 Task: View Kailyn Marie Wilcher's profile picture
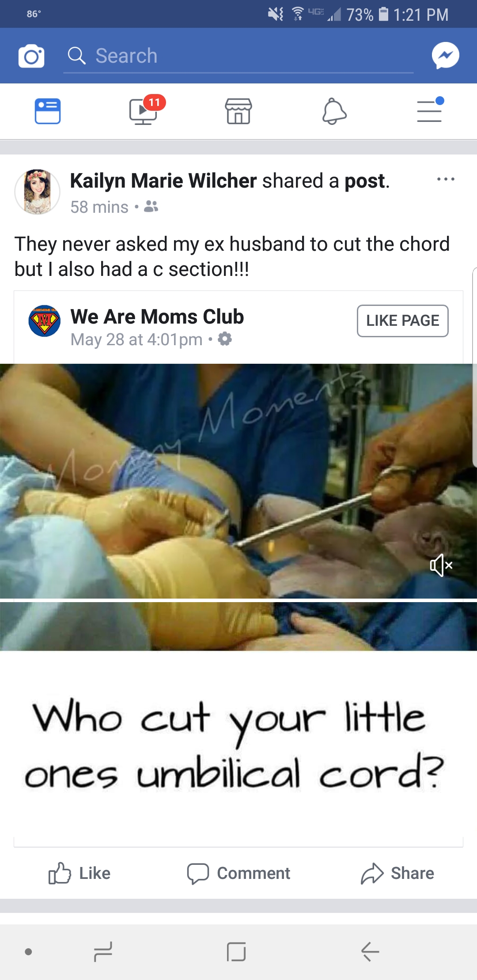point(38,192)
